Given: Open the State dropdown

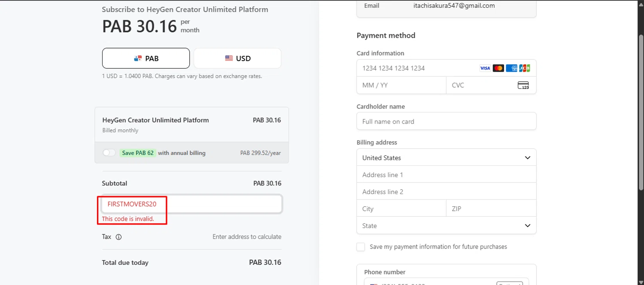Looking at the screenshot, I should [447, 226].
